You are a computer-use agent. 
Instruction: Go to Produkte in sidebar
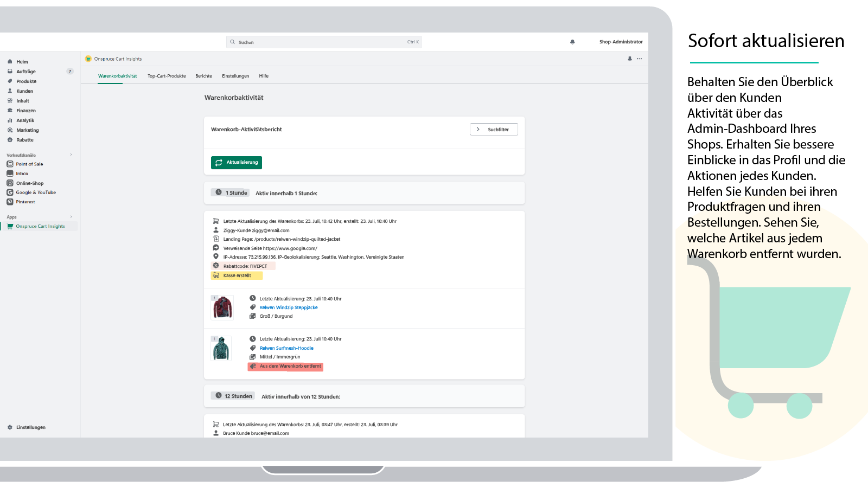pyautogui.click(x=26, y=81)
